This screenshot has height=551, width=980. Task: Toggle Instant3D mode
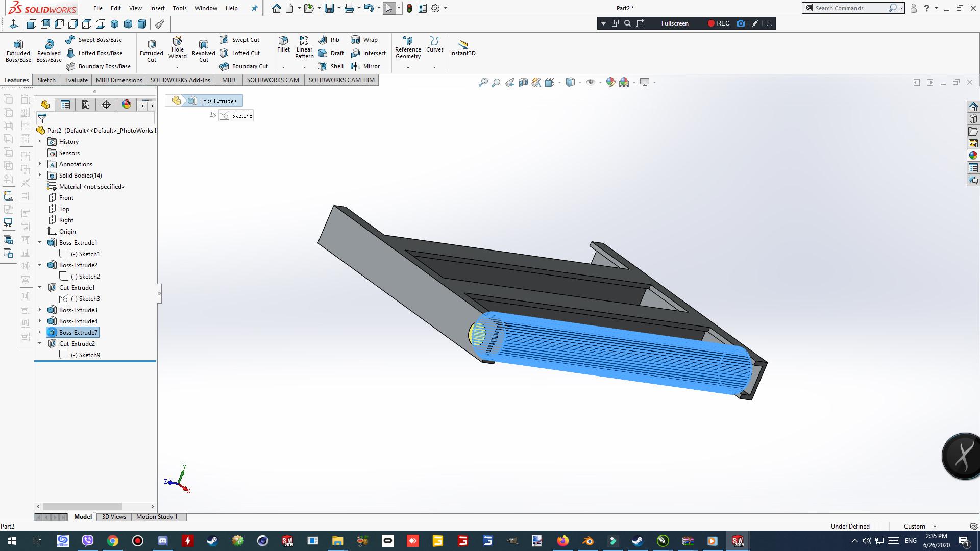[x=462, y=47]
